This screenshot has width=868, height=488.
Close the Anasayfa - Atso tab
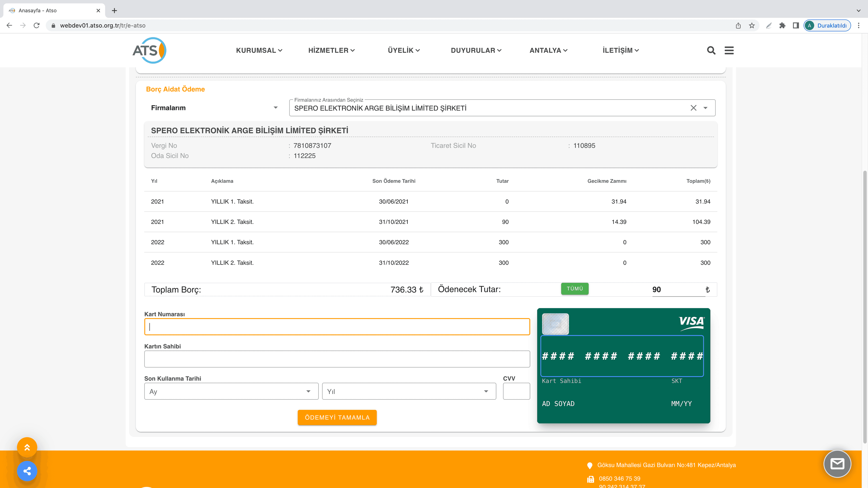click(x=98, y=10)
